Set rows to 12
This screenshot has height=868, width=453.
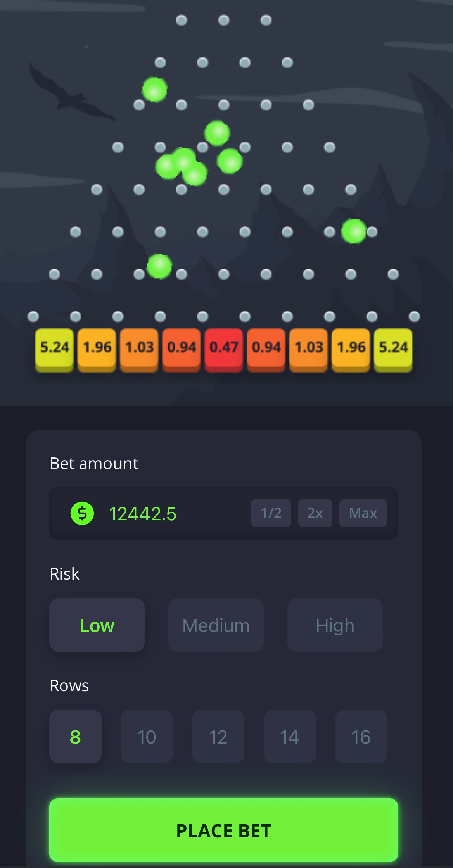coord(218,736)
